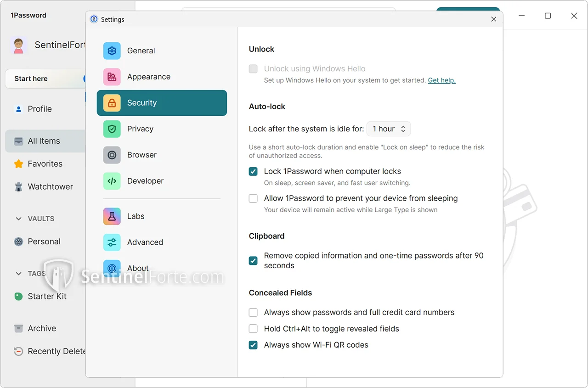Open the Browser settings tab
The height and width of the screenshot is (388, 588).
[x=162, y=155]
